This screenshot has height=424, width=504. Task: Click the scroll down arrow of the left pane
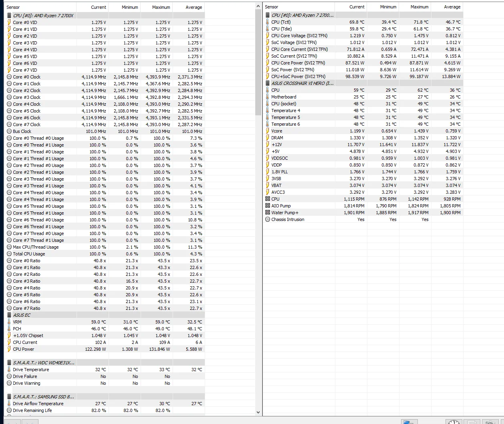click(x=258, y=412)
